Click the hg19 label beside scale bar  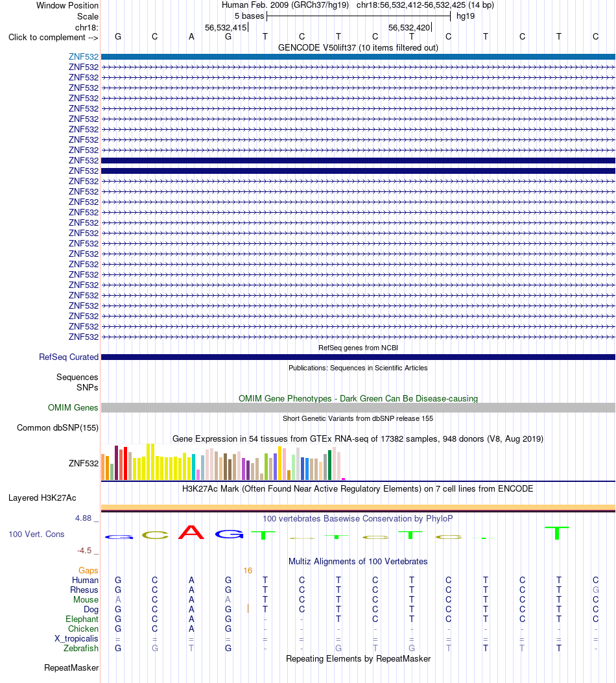click(466, 16)
